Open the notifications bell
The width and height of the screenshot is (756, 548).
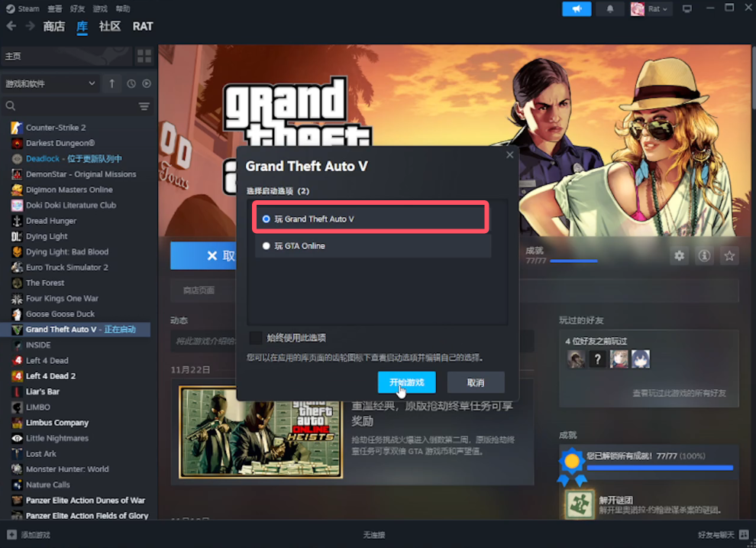click(610, 8)
